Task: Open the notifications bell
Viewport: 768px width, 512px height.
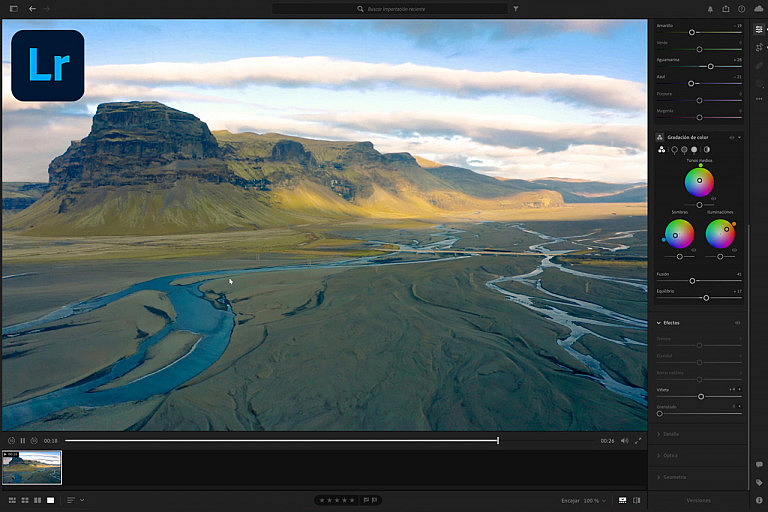Action: click(x=710, y=8)
